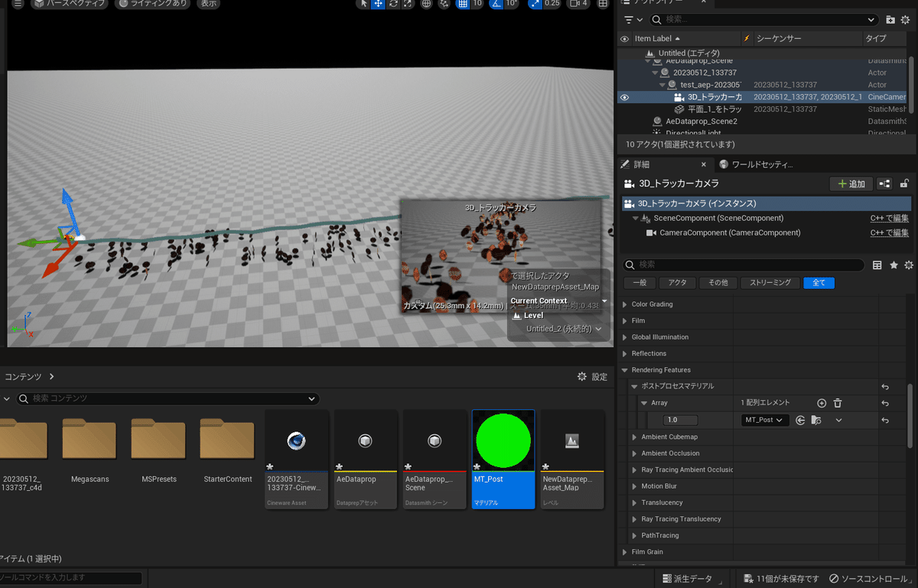Screen dimensions: 918x588
Task: Click 11個が未保存です unsaved status
Action: 780,579
